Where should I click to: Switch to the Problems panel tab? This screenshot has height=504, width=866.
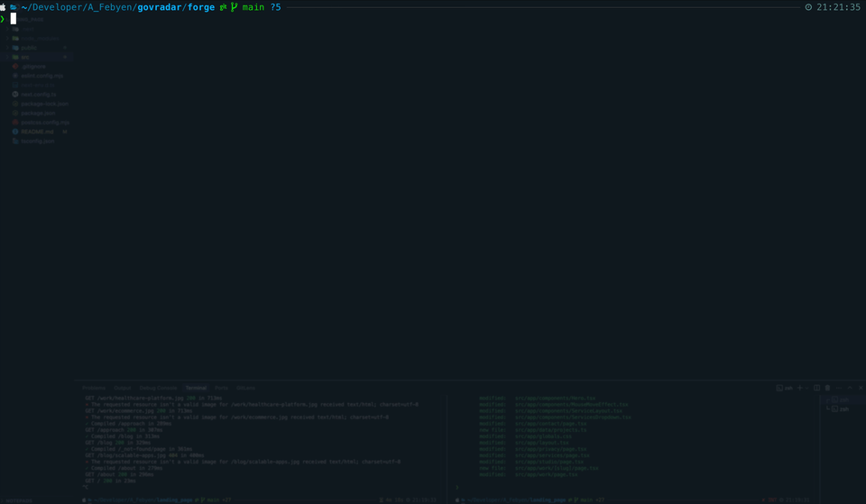pyautogui.click(x=92, y=388)
